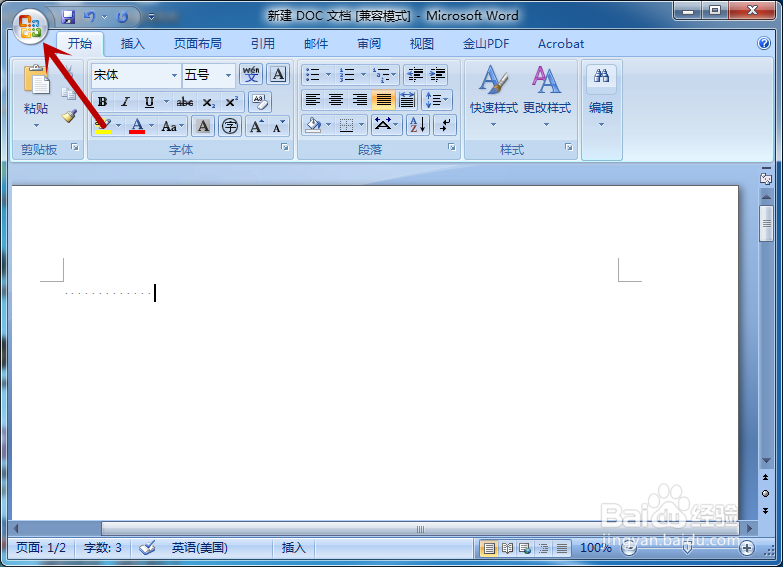
Task: Open highlight color dropdown arrow
Action: (x=118, y=125)
